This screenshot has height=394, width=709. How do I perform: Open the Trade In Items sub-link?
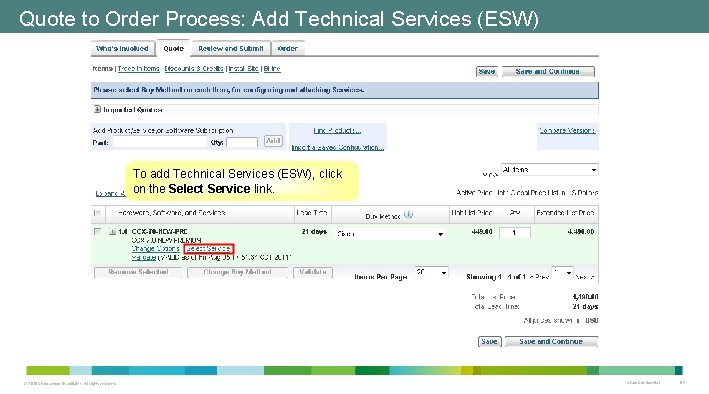[x=138, y=69]
